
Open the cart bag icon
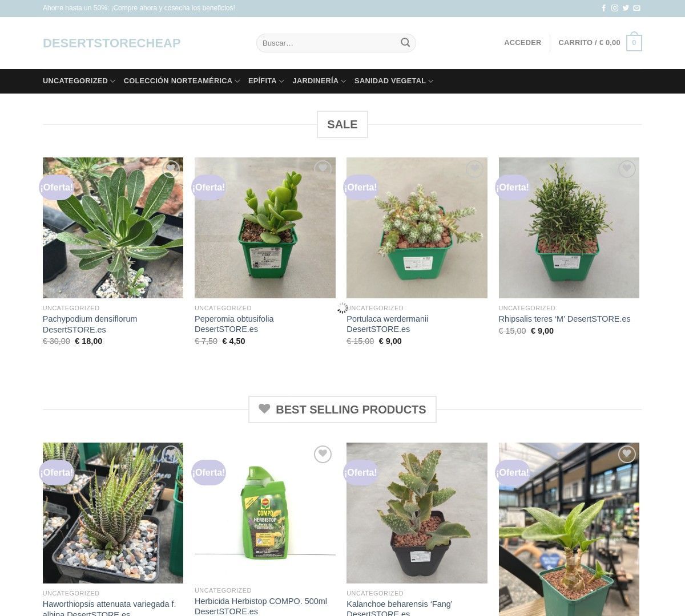click(634, 43)
